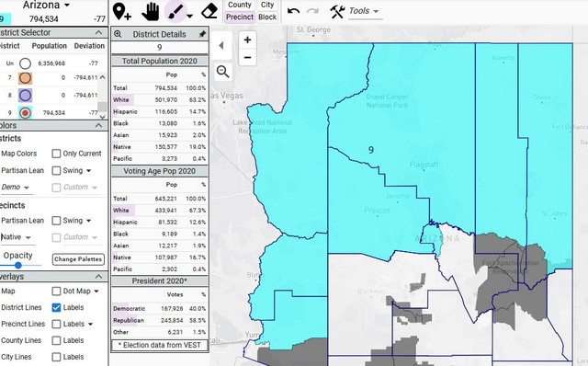Click the Democratic votes row
Image resolution: width=588 pixels, height=366 pixels.
tap(160, 309)
